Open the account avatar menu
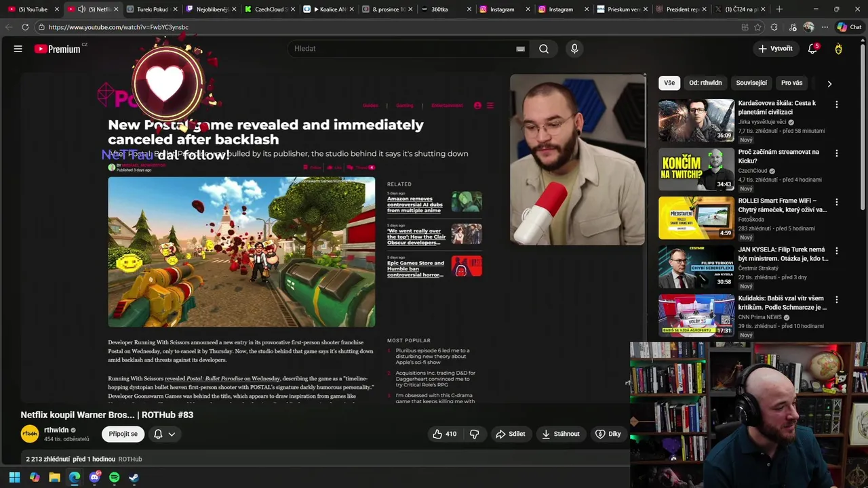Image resolution: width=868 pixels, height=488 pixels. (x=839, y=49)
